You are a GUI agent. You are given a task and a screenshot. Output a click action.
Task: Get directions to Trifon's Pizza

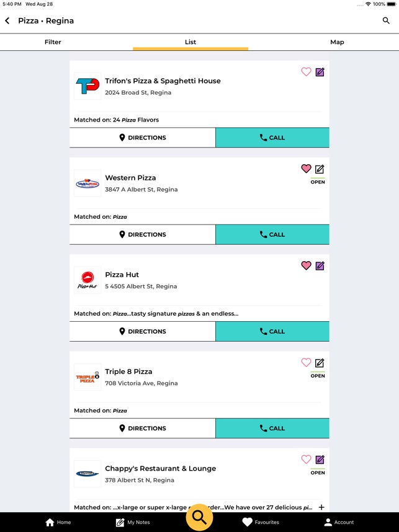(142, 138)
